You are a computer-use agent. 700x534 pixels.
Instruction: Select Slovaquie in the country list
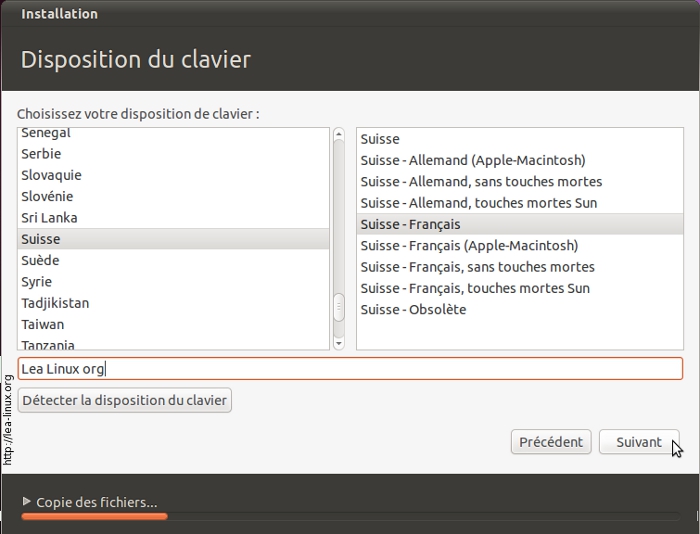pos(51,175)
